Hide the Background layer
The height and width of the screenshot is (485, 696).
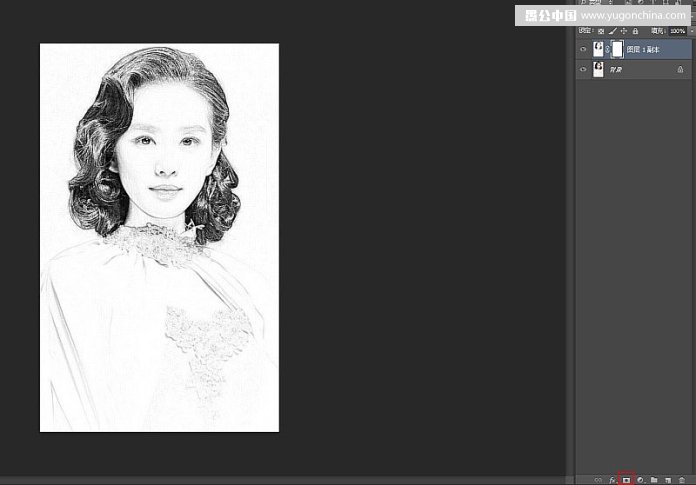tap(583, 69)
